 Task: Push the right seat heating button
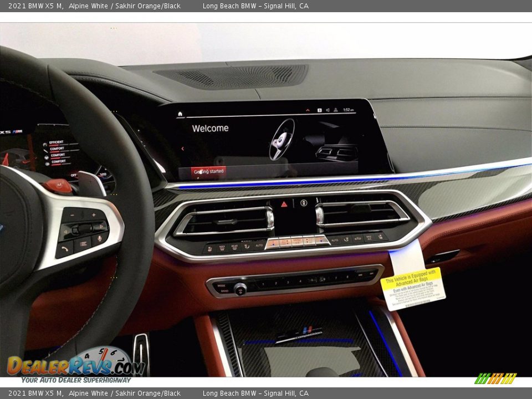[x=380, y=237]
